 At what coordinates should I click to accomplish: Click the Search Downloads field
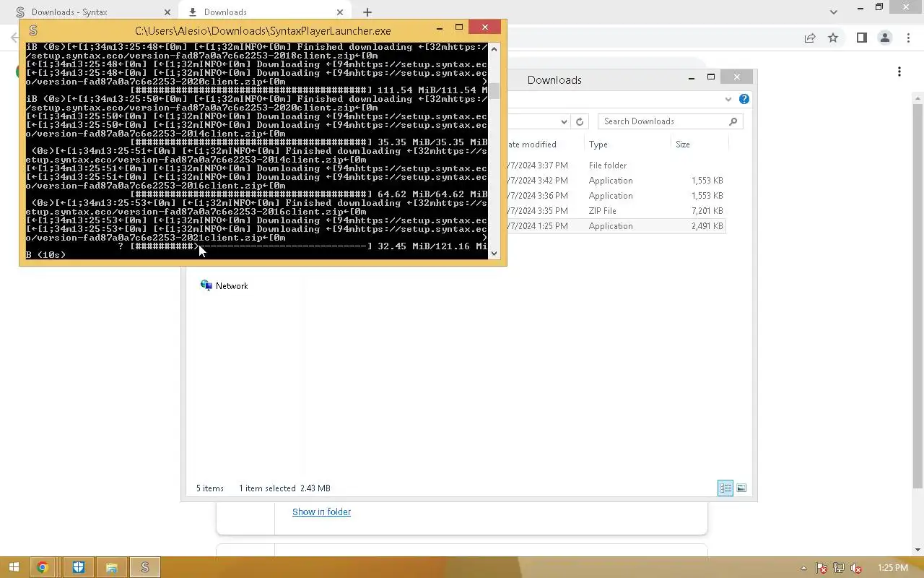point(670,121)
